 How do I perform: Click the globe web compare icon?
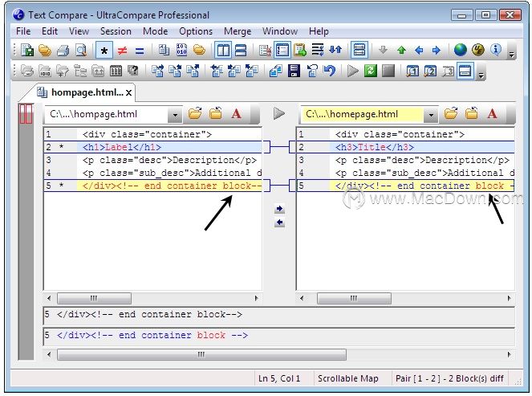tap(461, 50)
